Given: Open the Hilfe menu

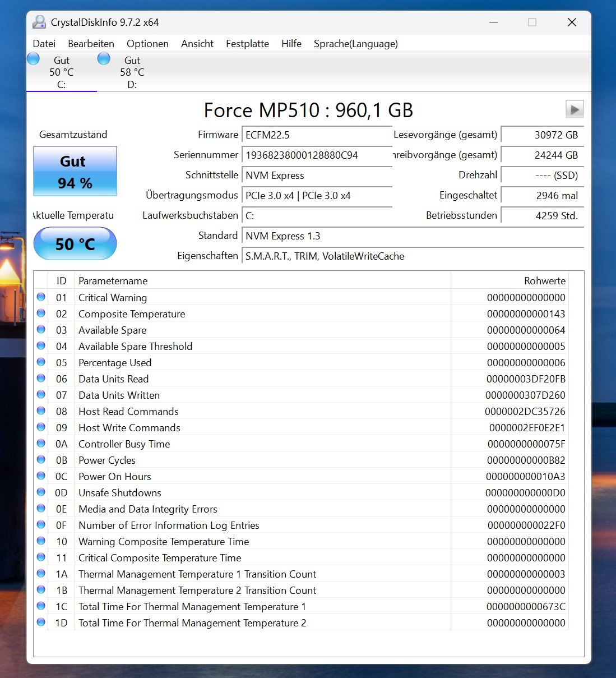Looking at the screenshot, I should 291,44.
